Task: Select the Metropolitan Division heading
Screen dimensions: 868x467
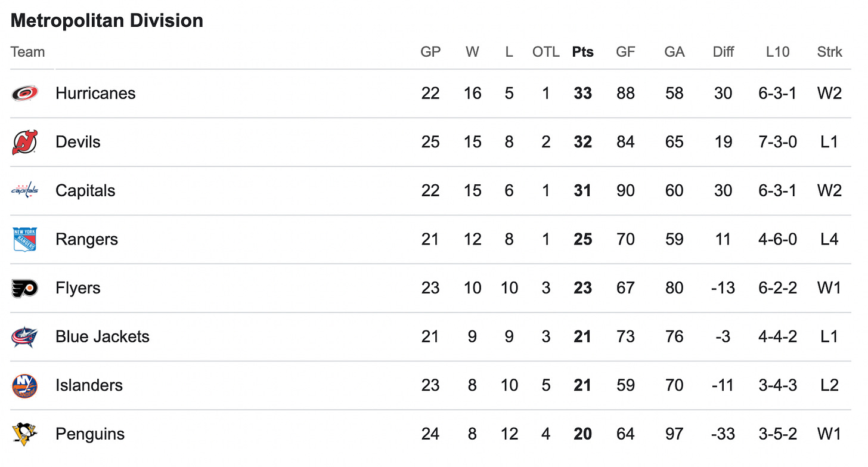Action: pyautogui.click(x=107, y=21)
